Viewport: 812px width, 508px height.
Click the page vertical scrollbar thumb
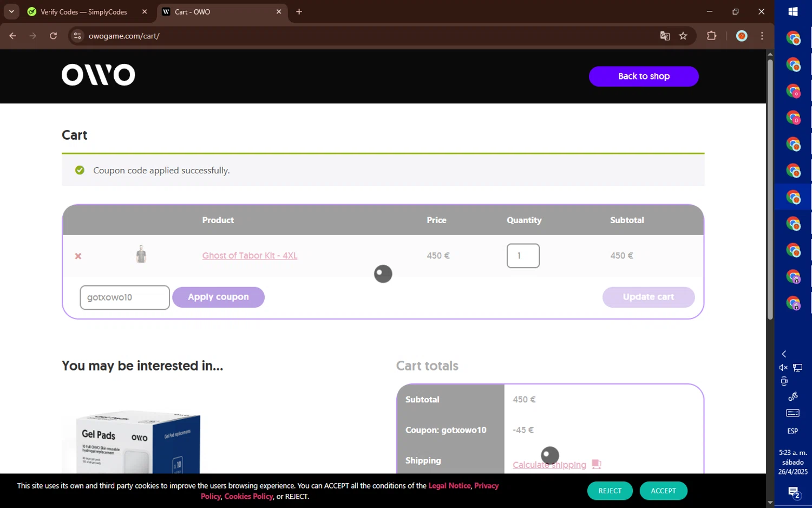tap(770, 190)
